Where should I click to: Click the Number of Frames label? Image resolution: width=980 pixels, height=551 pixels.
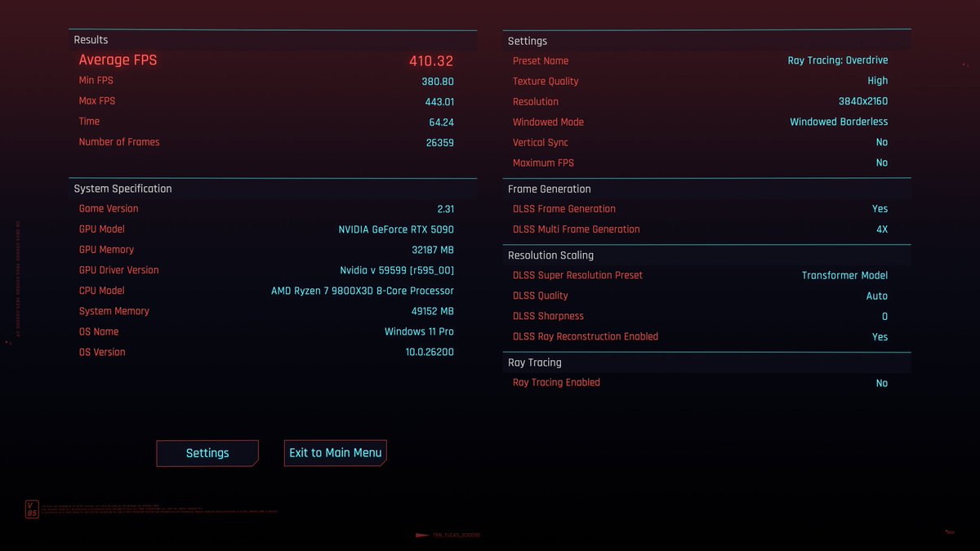point(119,142)
